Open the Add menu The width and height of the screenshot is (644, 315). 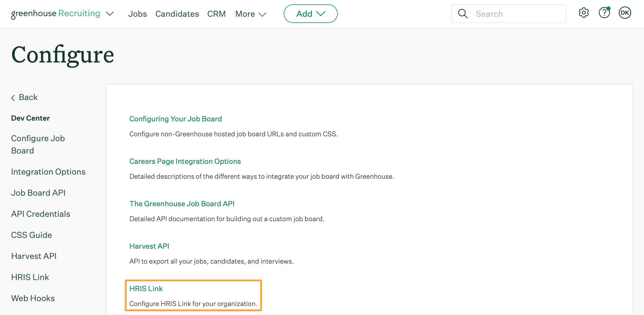click(x=311, y=14)
